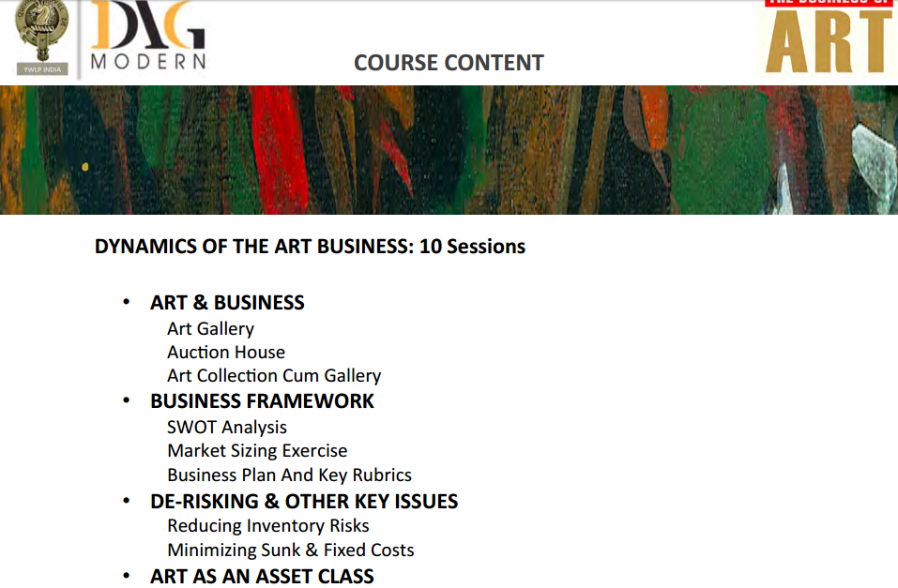The image size is (898, 588).
Task: Select the Art Gallery line
Action: (x=210, y=328)
